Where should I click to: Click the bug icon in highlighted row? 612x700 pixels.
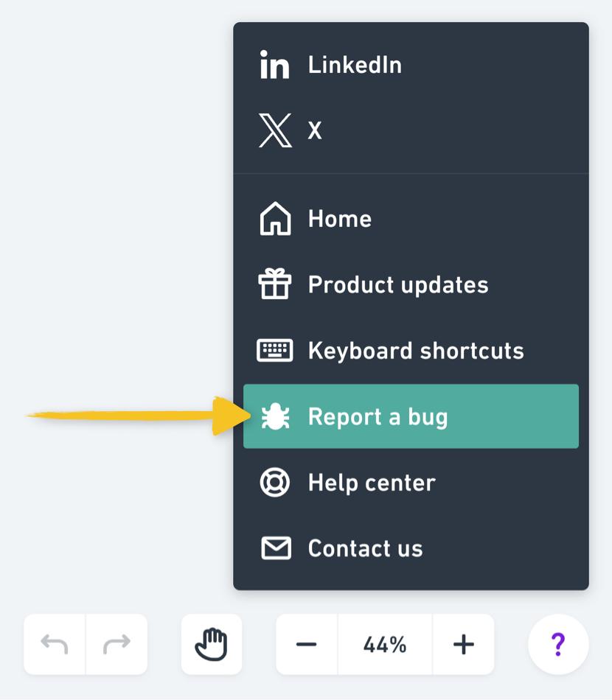[275, 416]
